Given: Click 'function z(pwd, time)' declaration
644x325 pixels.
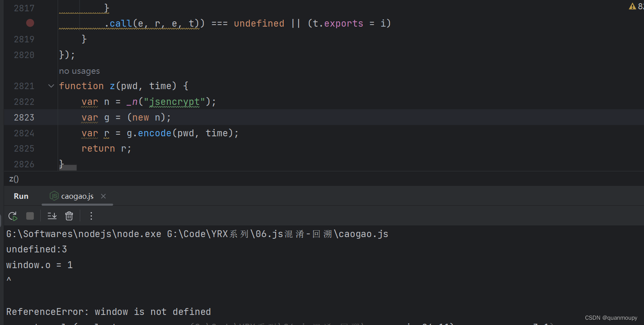Looking at the screenshot, I should (124, 86).
